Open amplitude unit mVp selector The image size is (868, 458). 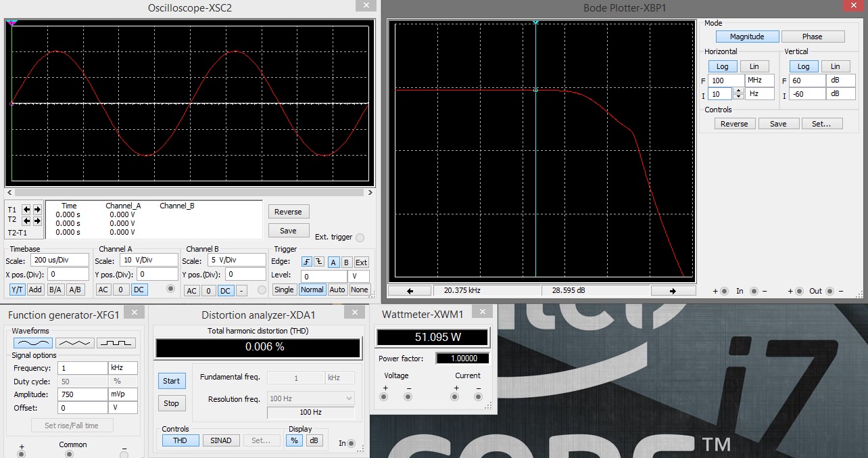123,394
